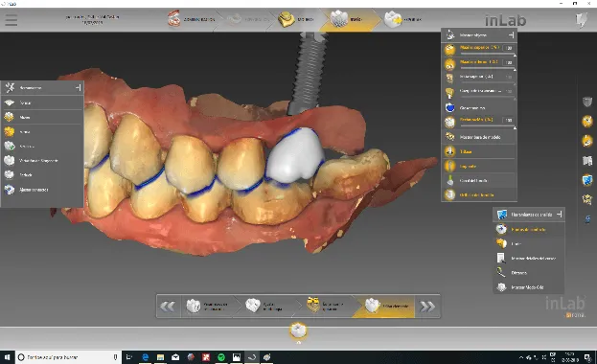The image size is (597, 364).
Task: Collapse the Mostrar objetos panel with its pin
Action: point(512,34)
